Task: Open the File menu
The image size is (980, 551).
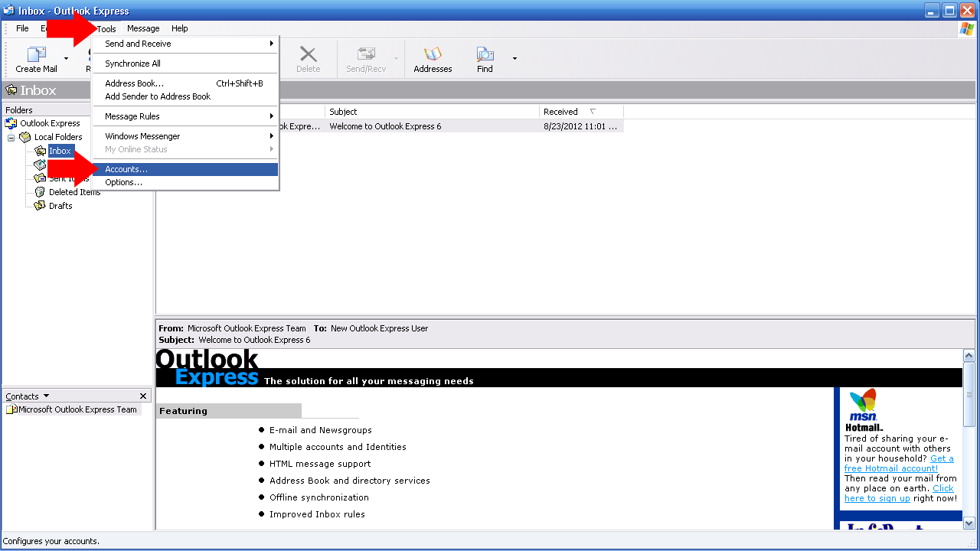Action: pyautogui.click(x=22, y=28)
